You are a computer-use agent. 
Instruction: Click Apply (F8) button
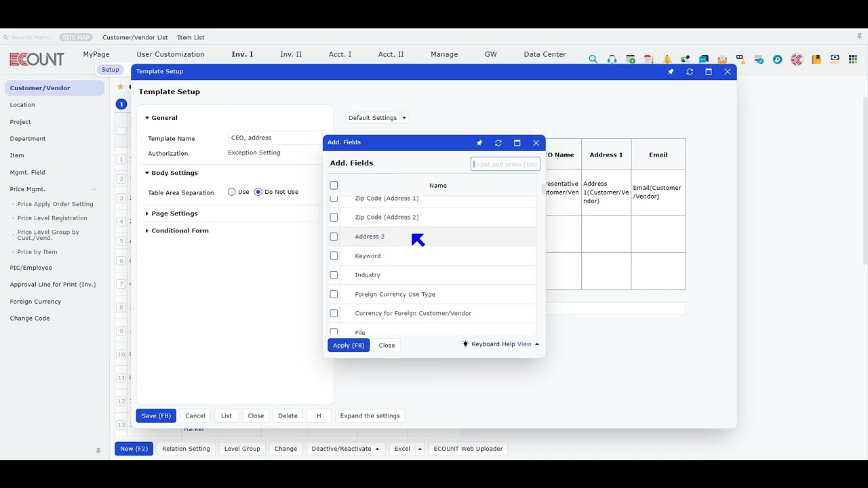tap(349, 345)
